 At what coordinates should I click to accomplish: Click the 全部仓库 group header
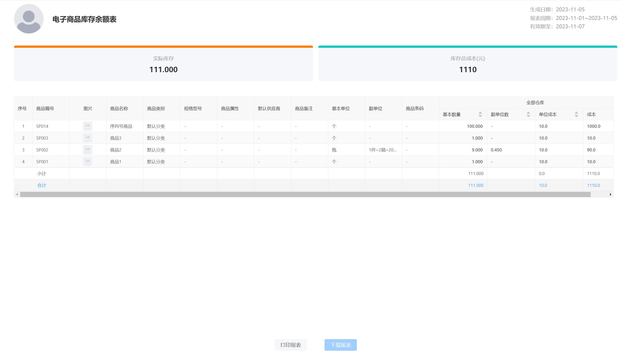tap(535, 103)
